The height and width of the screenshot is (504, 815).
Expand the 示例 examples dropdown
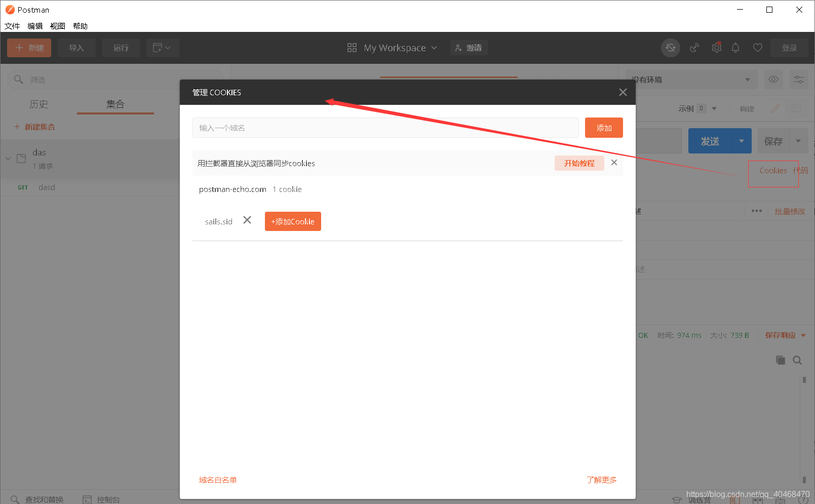[x=698, y=108]
